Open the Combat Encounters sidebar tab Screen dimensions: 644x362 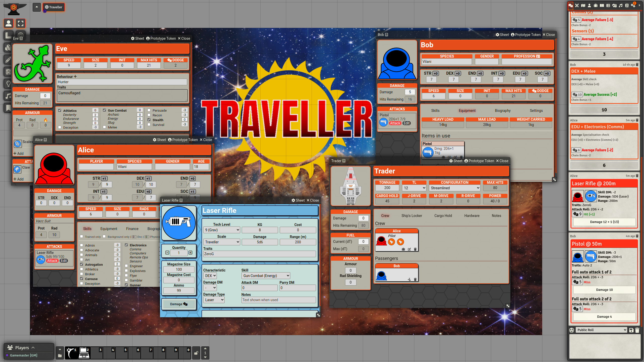tap(577, 6)
